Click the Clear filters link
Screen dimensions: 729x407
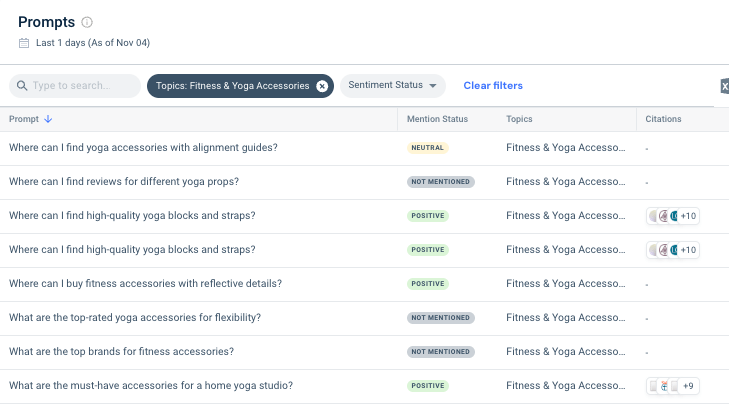point(493,86)
